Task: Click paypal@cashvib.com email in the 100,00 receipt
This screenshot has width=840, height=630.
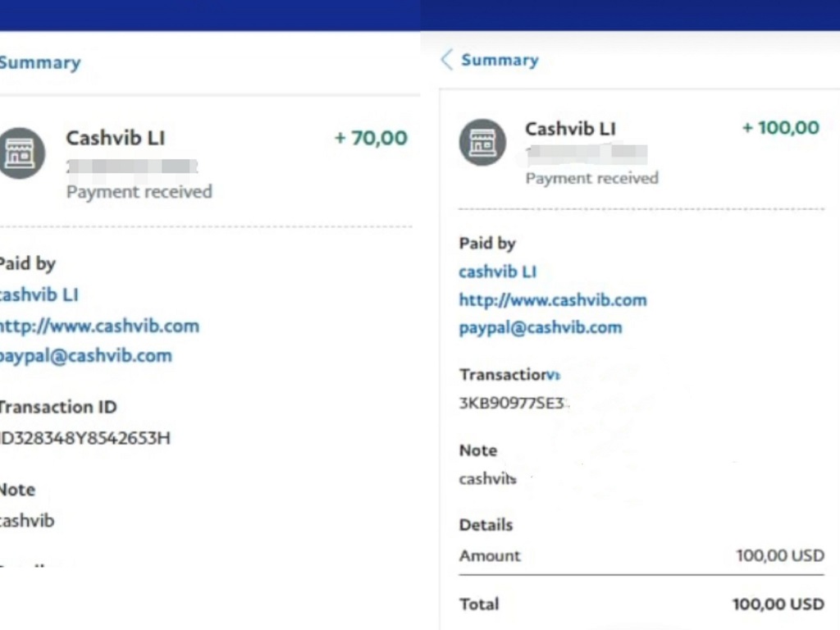Action: click(x=541, y=327)
